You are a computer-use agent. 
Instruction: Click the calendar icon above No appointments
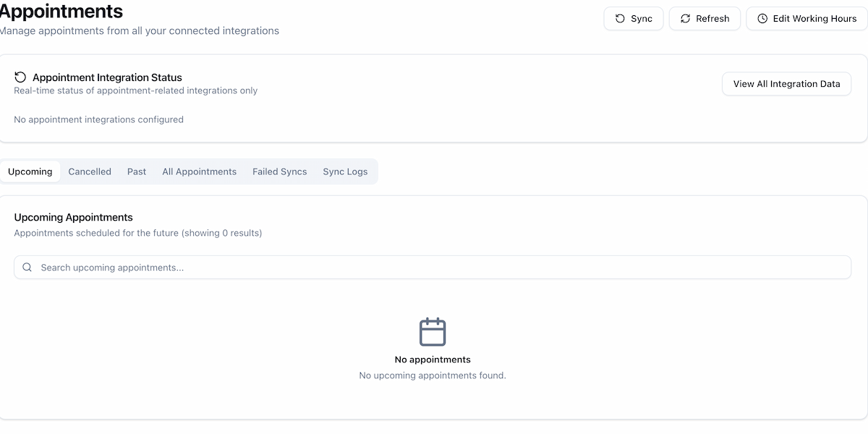433,331
